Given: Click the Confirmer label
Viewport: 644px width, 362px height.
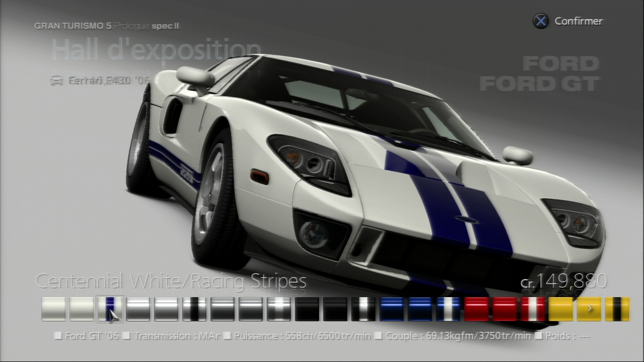Looking at the screenshot, I should (x=578, y=21).
